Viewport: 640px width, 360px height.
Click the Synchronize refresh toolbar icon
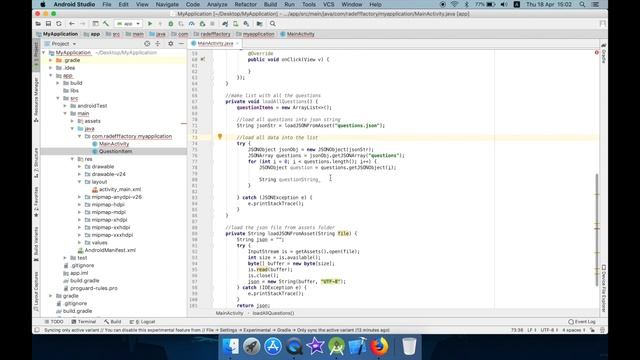click(59, 24)
